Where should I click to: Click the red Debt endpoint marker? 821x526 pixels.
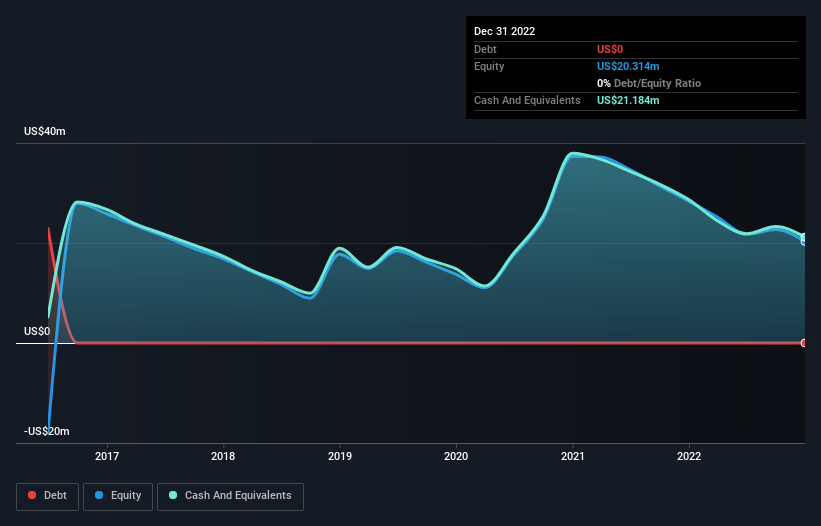click(804, 343)
